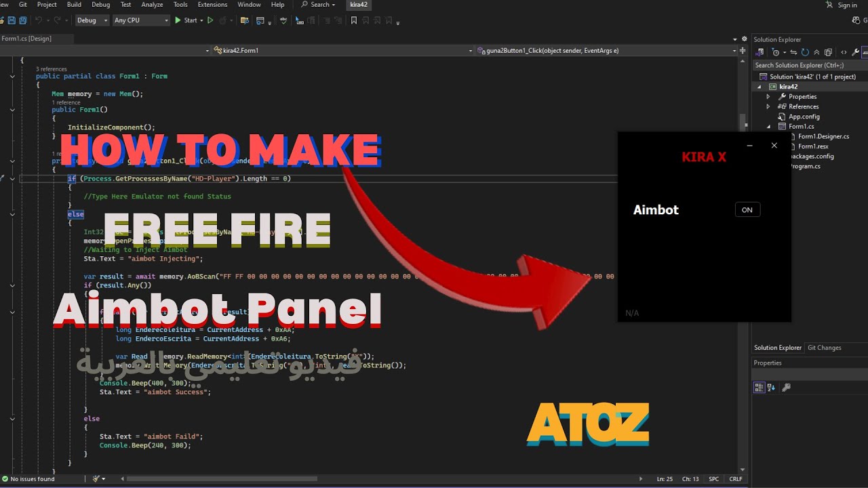Click the Property Pages wrench in the Properties panel
Viewport: 868px width, 488px height.
click(x=787, y=387)
